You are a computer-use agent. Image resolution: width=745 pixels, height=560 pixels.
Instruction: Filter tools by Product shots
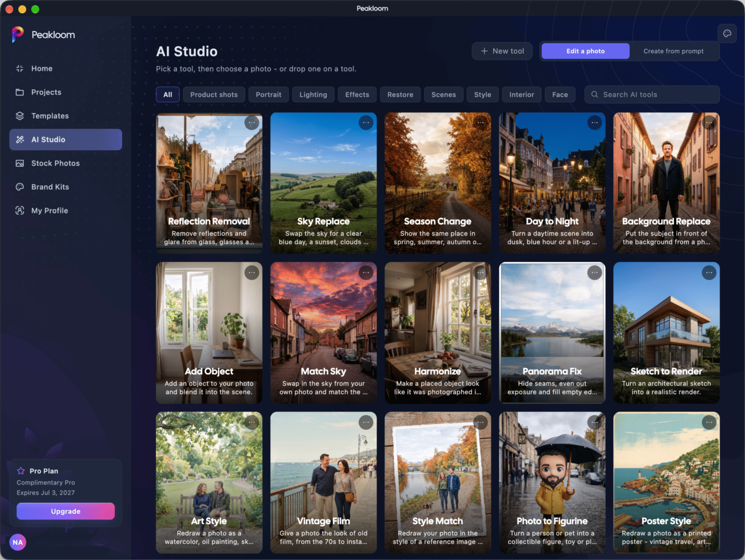click(214, 95)
